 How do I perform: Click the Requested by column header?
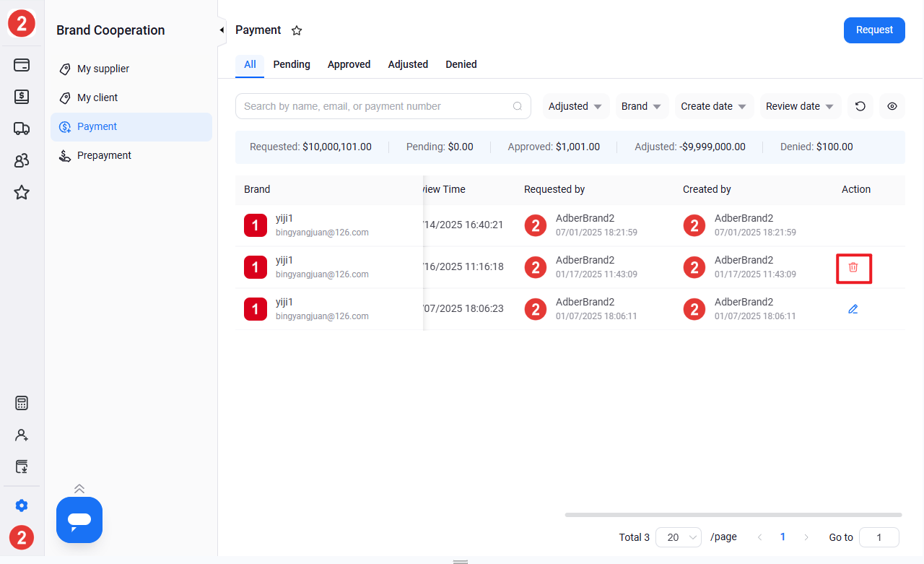click(x=554, y=189)
